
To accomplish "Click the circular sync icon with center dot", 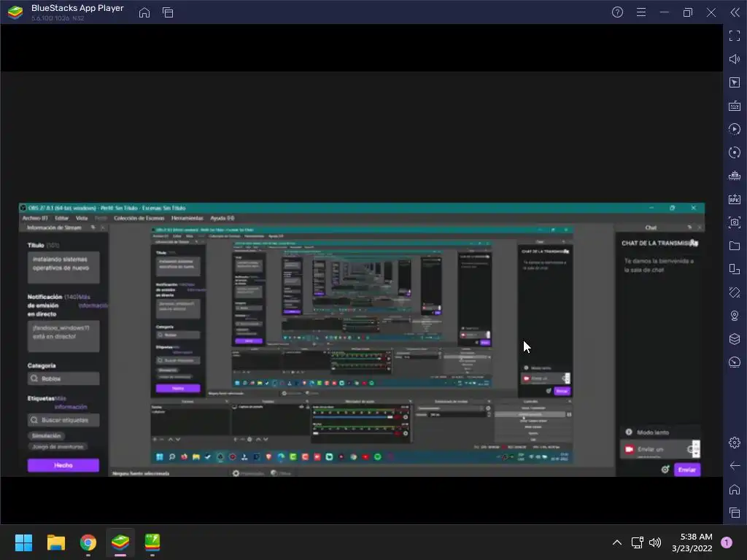I will click(735, 152).
